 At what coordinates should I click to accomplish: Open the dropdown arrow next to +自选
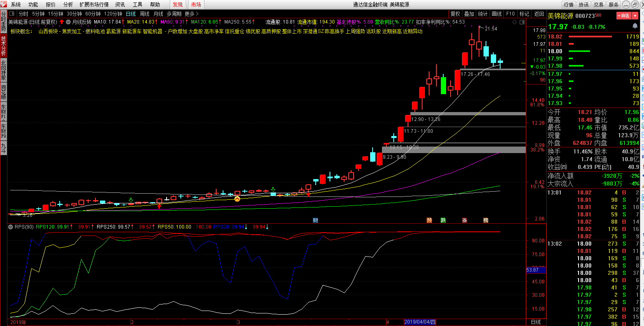pos(635,15)
